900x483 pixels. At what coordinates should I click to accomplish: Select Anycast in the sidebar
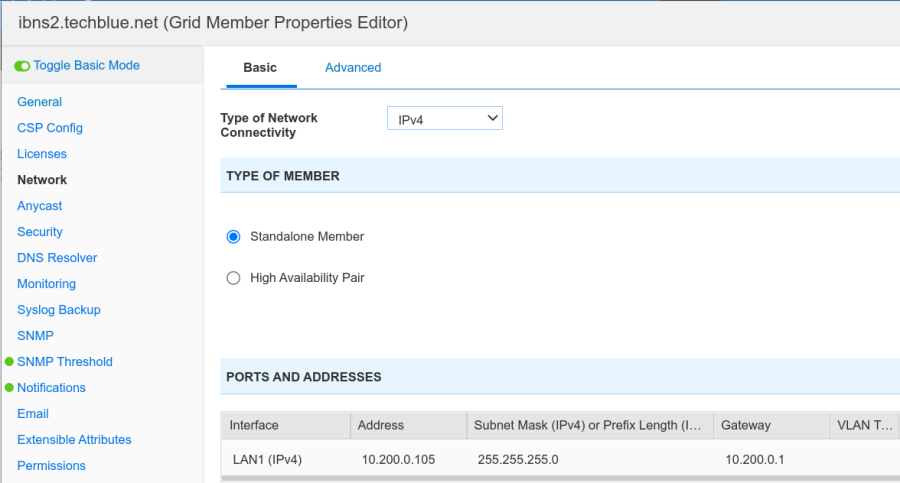(39, 206)
